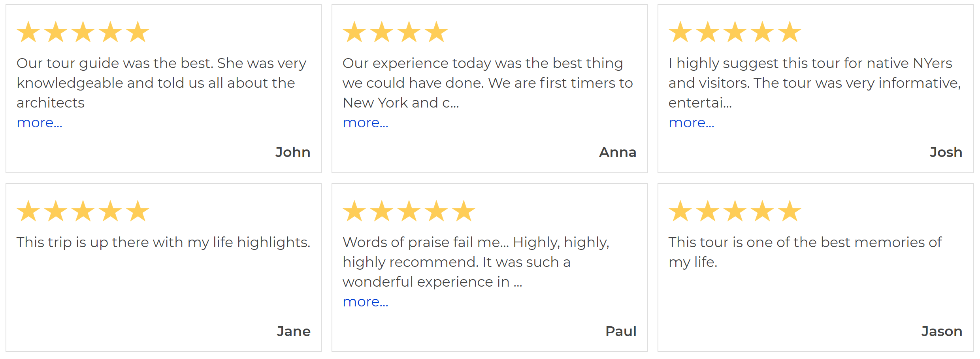Click the reviewer name Anna
Screen dimensions: 980x359
point(618,152)
